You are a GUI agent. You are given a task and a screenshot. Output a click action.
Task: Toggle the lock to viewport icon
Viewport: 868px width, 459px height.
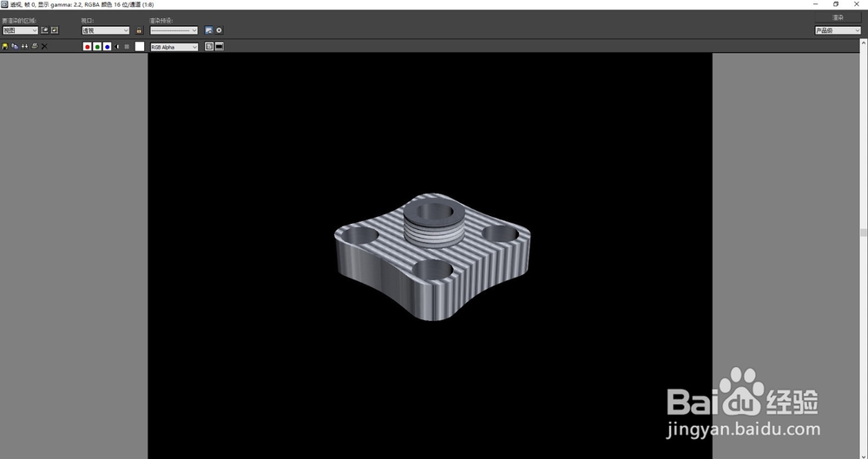click(139, 30)
